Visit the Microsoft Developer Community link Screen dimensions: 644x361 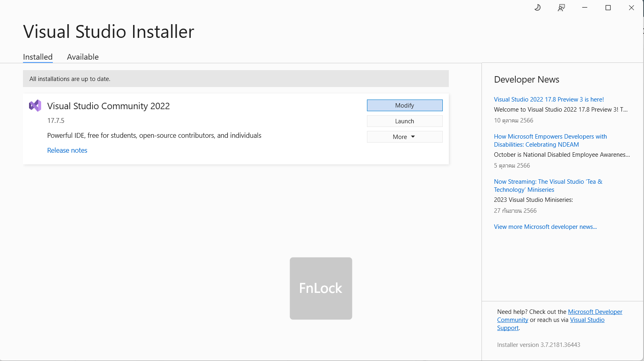click(595, 312)
